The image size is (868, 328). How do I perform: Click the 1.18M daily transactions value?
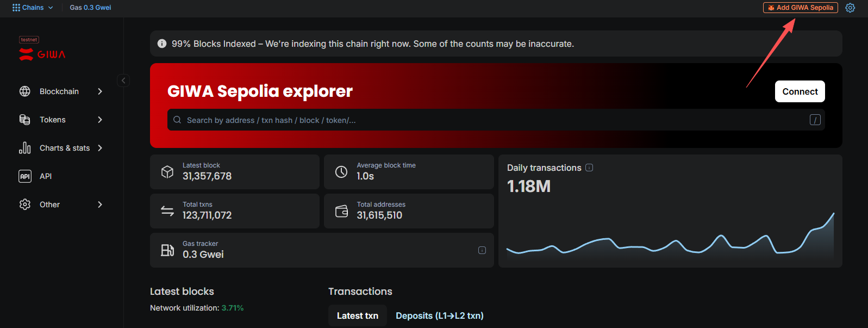click(529, 187)
